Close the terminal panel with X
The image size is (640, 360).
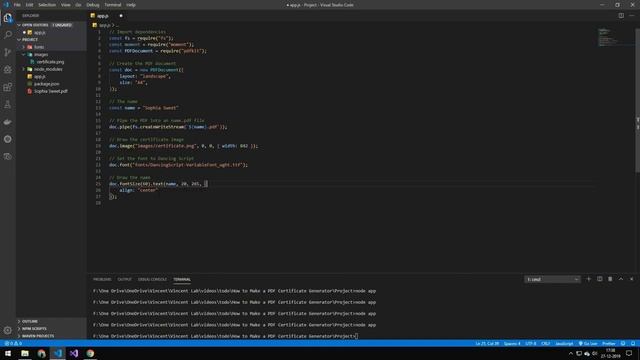click(631, 279)
